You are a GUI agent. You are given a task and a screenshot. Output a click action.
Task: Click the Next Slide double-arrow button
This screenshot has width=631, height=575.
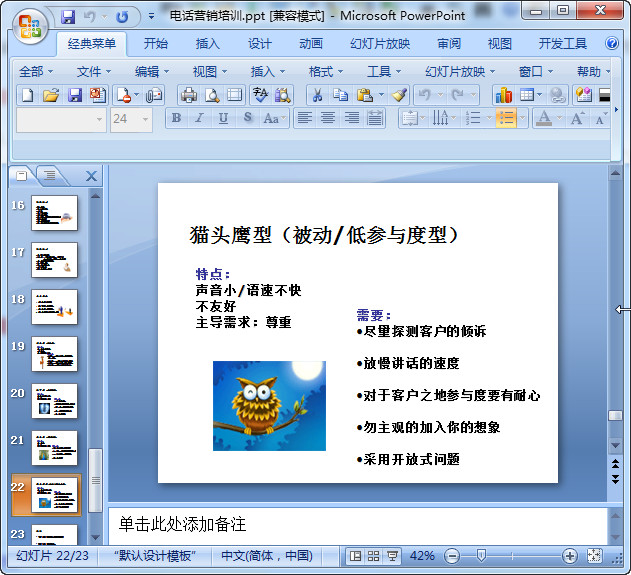point(615,479)
